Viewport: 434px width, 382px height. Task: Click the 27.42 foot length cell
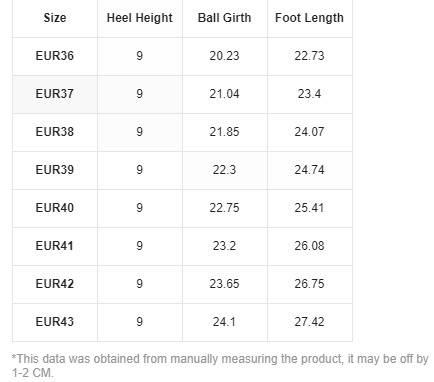tap(310, 322)
